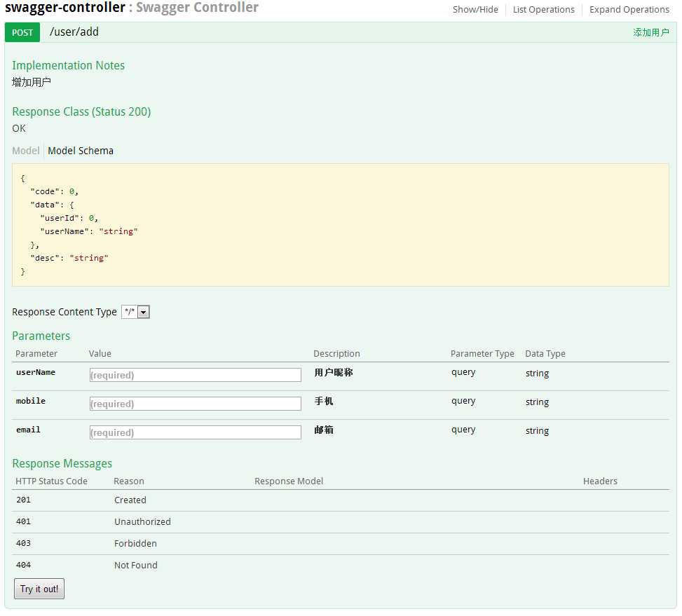The height and width of the screenshot is (616, 682).
Task: Click the Headers column header
Action: [600, 481]
